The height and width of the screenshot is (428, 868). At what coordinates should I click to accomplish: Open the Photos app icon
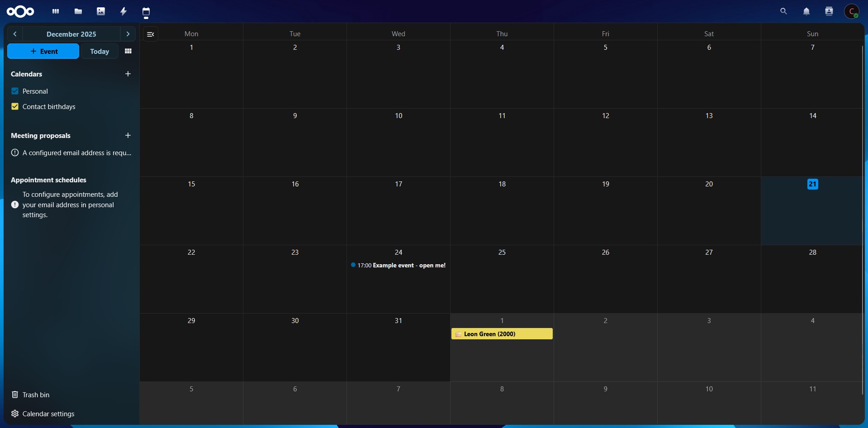point(101,11)
